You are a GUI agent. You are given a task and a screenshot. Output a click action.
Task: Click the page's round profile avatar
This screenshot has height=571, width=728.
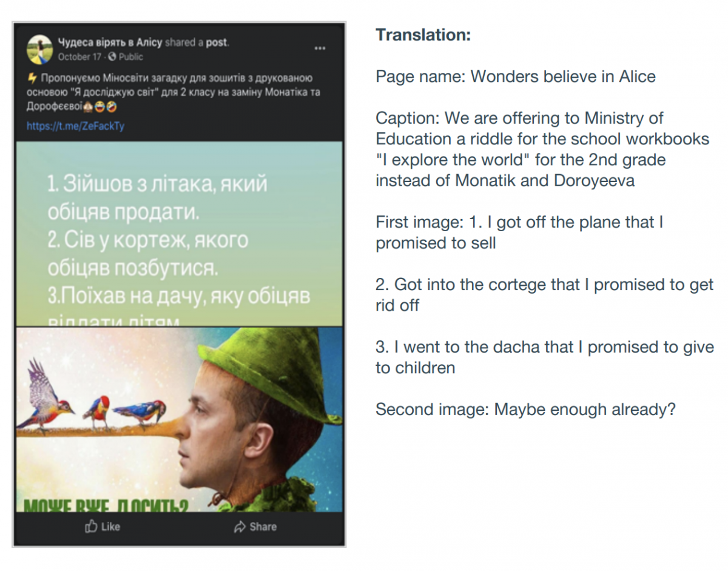coord(39,49)
